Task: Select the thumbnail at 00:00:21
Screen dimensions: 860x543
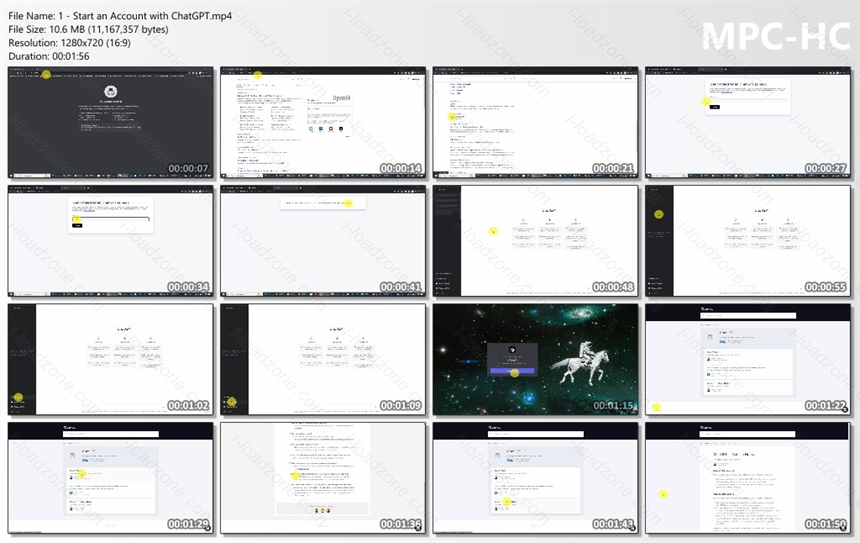Action: pos(535,122)
